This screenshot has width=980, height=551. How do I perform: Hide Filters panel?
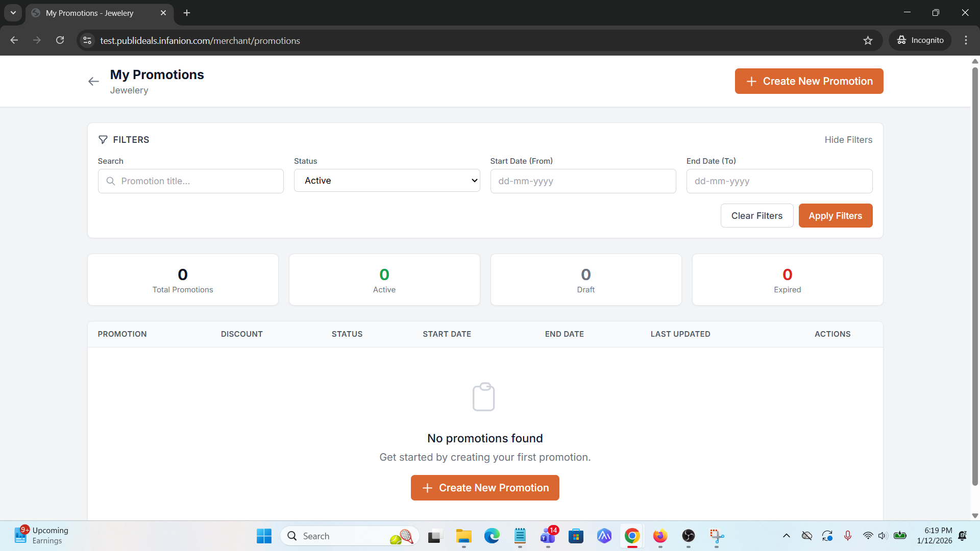(848, 140)
